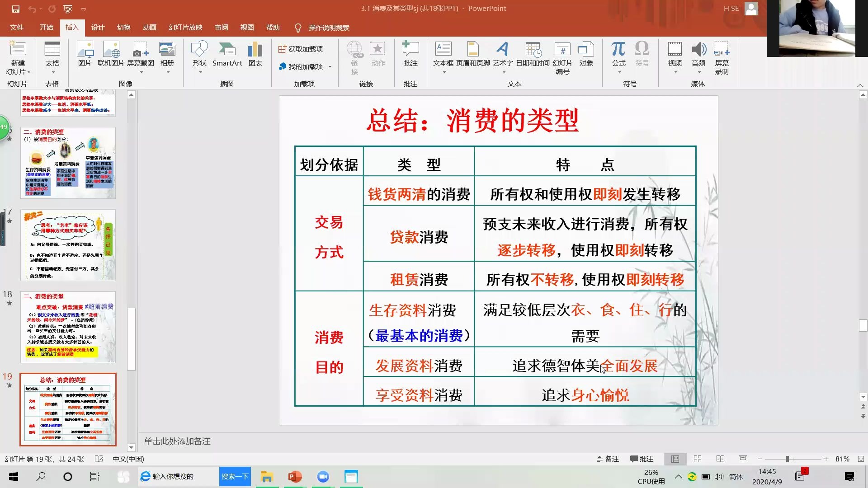Start screen recording (屏幕录制)
868x488 pixels.
(x=722, y=58)
